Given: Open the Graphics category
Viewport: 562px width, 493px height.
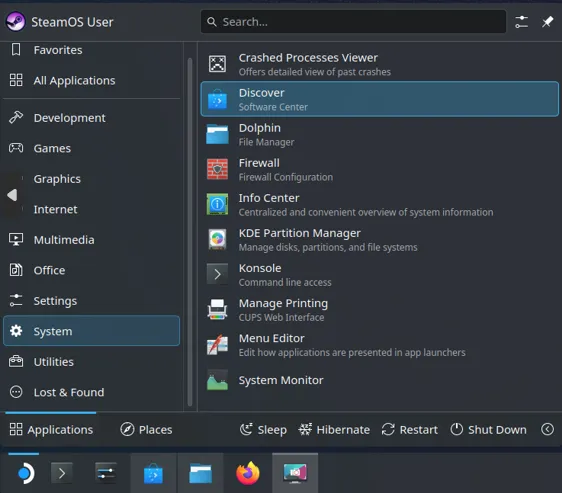Looking at the screenshot, I should (91, 179).
